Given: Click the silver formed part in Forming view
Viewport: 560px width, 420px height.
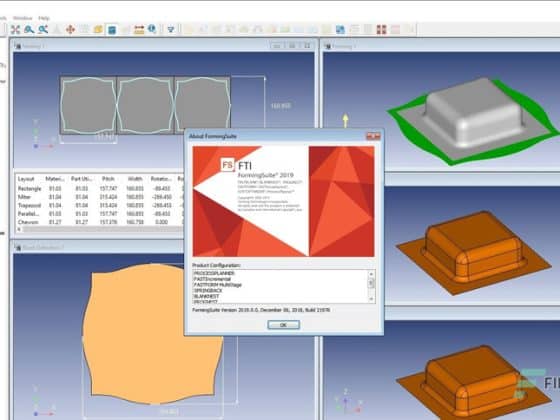Looking at the screenshot, I should tap(474, 113).
